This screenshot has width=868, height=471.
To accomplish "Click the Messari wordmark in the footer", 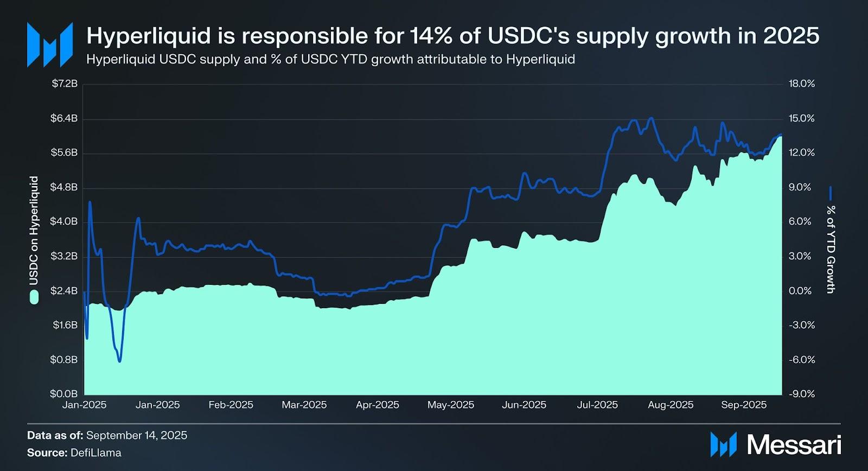I will tap(794, 445).
